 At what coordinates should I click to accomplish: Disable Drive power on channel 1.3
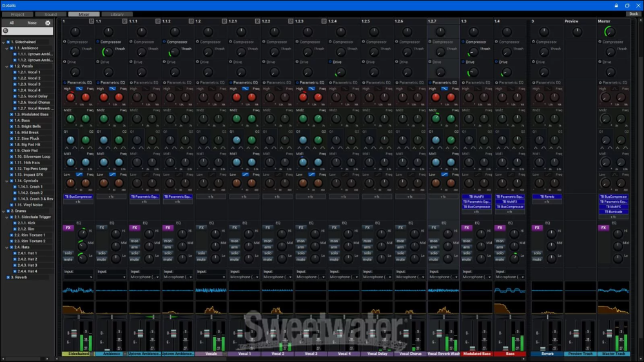(463, 62)
